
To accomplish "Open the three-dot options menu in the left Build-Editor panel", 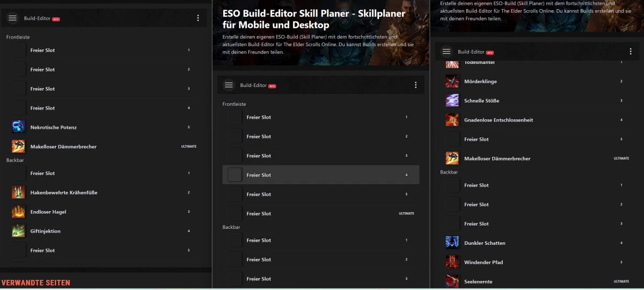I will pyautogui.click(x=198, y=18).
